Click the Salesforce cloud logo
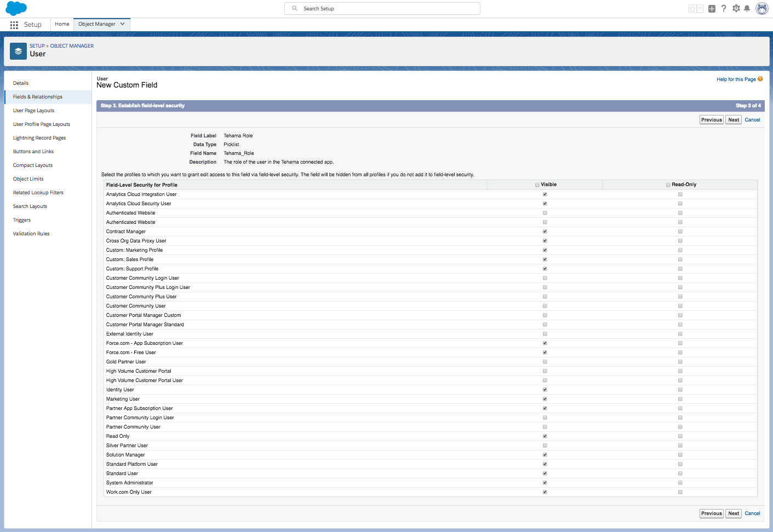This screenshot has height=532, width=773. [16, 8]
